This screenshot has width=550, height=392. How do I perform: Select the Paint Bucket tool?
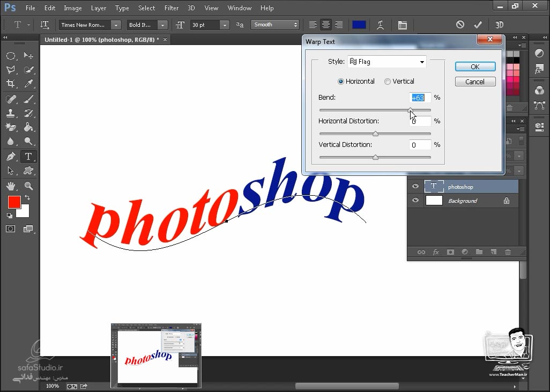(28, 127)
